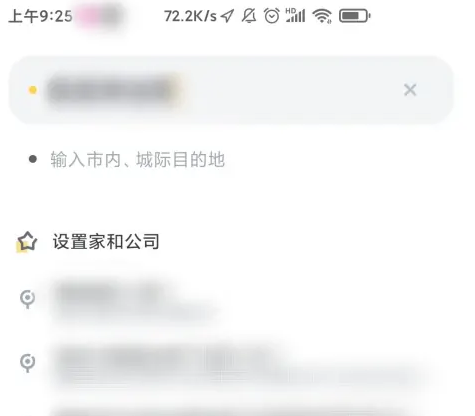Tap the 72.2K/s network speed indicator
This screenshot has height=416, width=475.
pos(190,16)
